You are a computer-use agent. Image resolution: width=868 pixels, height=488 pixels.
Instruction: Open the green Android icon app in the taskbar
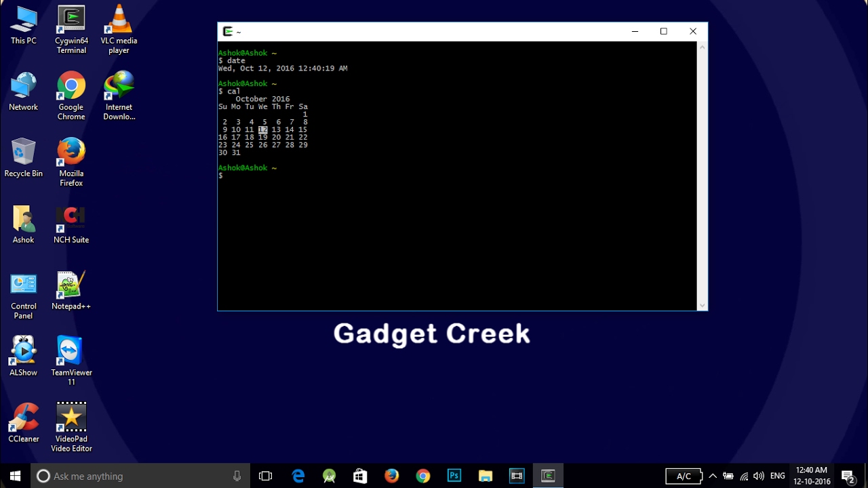pyautogui.click(x=330, y=476)
